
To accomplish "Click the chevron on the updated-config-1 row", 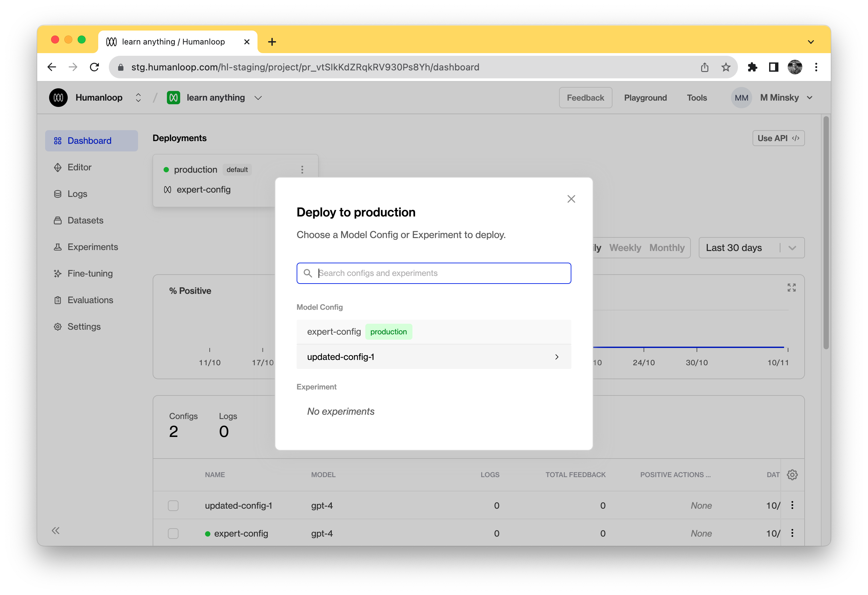I will coord(556,357).
